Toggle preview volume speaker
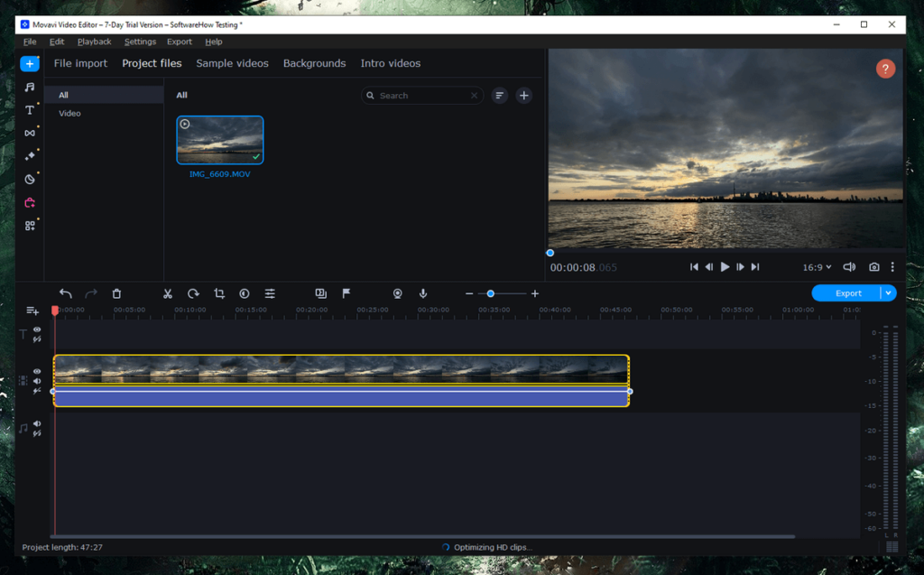 [849, 267]
